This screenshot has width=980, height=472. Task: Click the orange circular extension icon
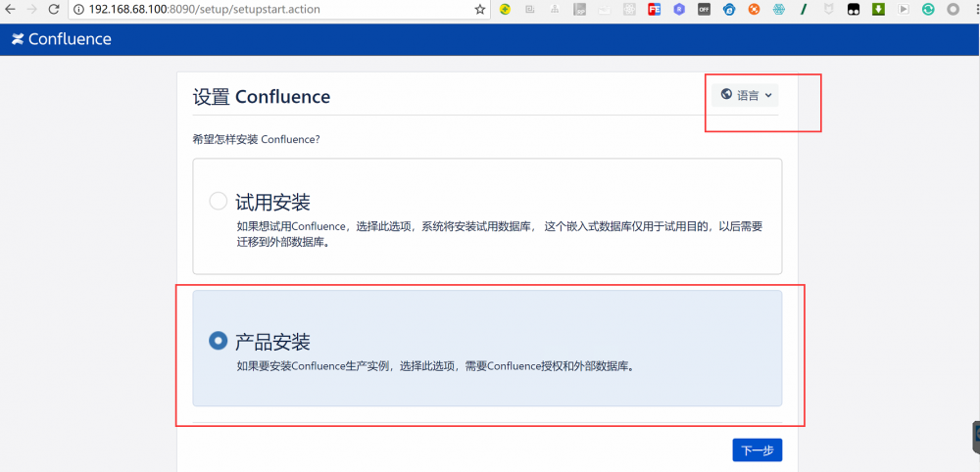click(x=755, y=10)
